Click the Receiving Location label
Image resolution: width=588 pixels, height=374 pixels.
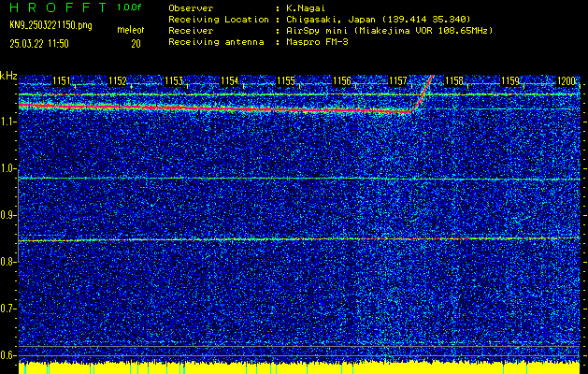[219, 20]
